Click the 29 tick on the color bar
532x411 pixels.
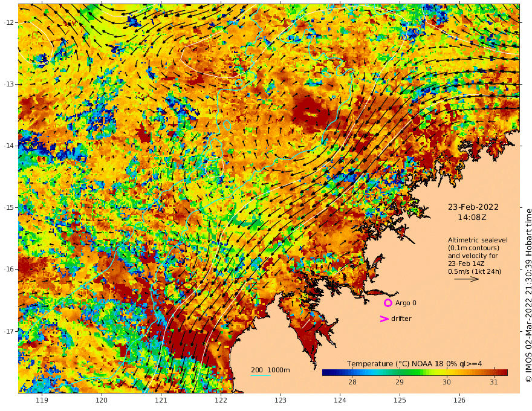coord(400,382)
